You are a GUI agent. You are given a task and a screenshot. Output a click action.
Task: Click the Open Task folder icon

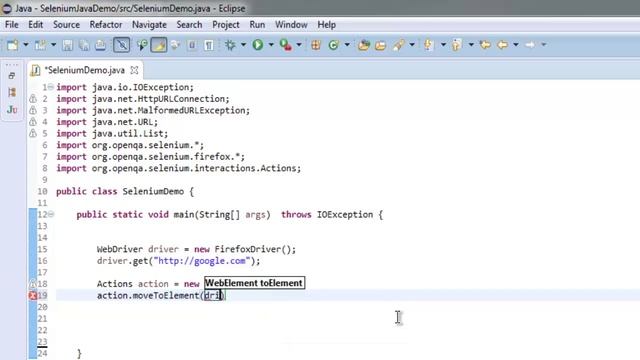tap(380, 45)
